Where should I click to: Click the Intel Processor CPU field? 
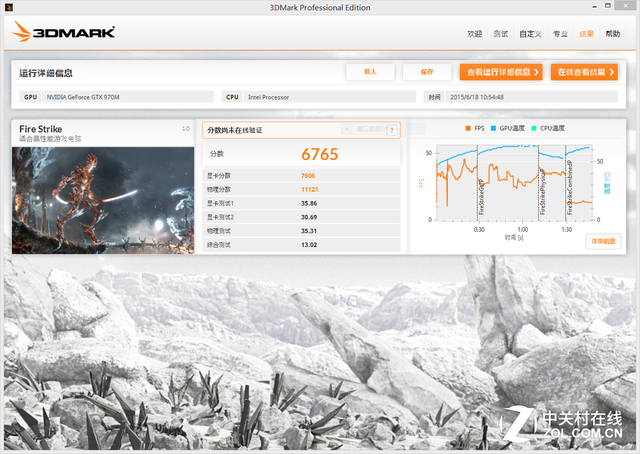pyautogui.click(x=330, y=97)
